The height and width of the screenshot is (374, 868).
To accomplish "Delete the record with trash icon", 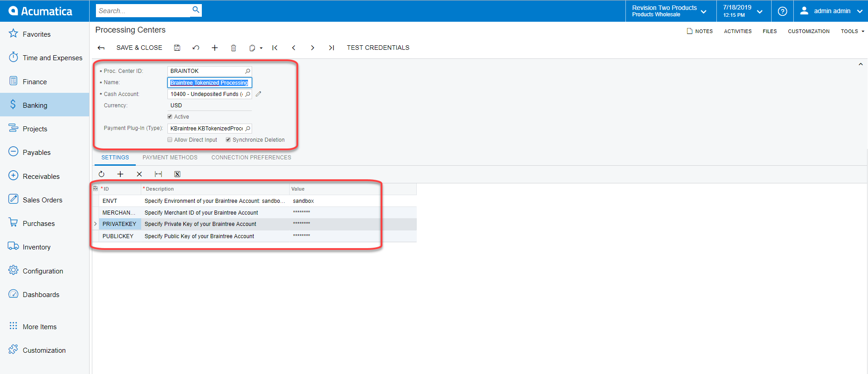I will [x=234, y=48].
